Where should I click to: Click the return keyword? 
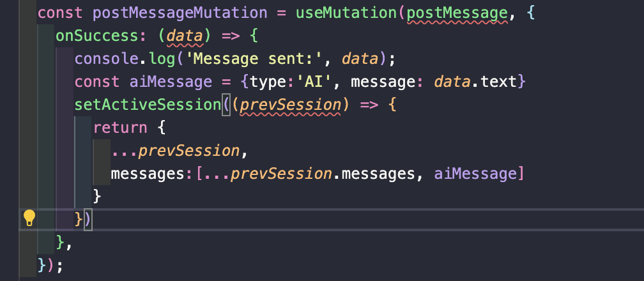coord(120,128)
